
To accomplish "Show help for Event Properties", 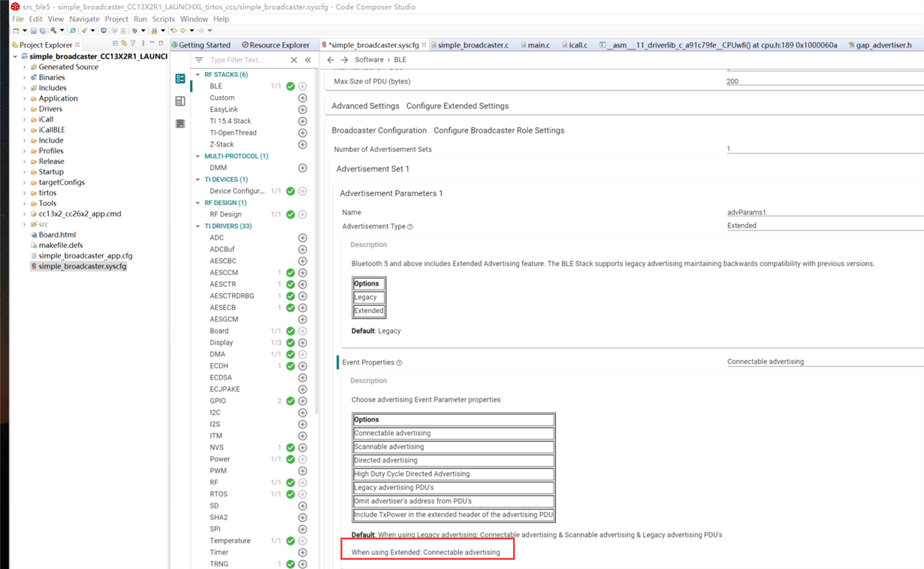I will tap(399, 362).
